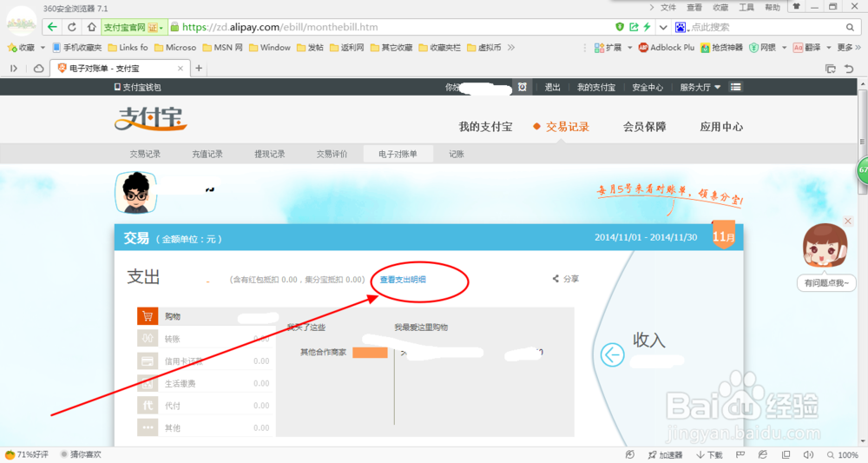The width and height of the screenshot is (868, 463).
Task: Toggle the sound mute icon in status bar
Action: tap(808, 454)
